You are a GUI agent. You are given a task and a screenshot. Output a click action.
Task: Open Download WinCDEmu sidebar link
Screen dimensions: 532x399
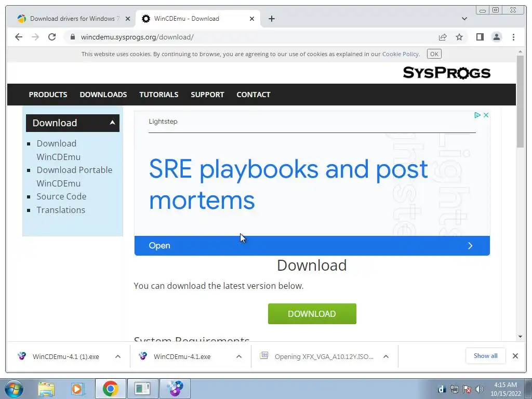(58, 150)
